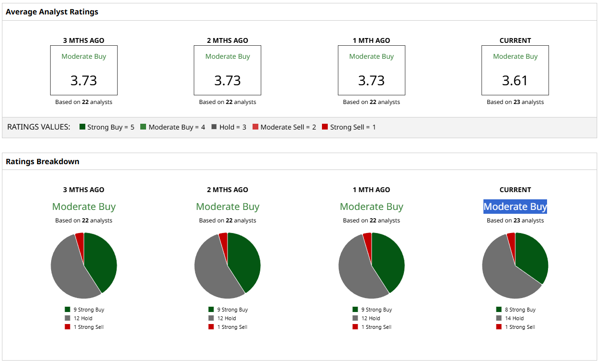This screenshot has width=602, height=364.
Task: Click the 9 Strong Buy legend entry under 3 MTHS AGO
Action: coord(84,310)
